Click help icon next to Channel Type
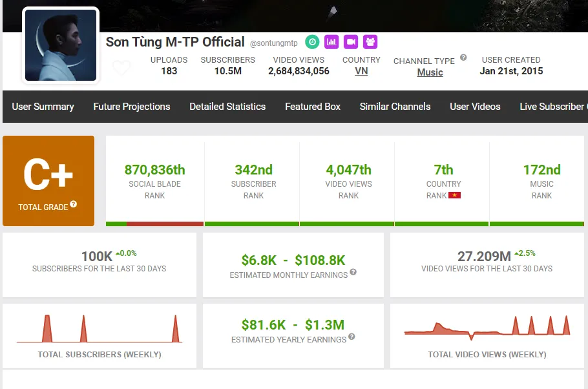 tap(463, 58)
